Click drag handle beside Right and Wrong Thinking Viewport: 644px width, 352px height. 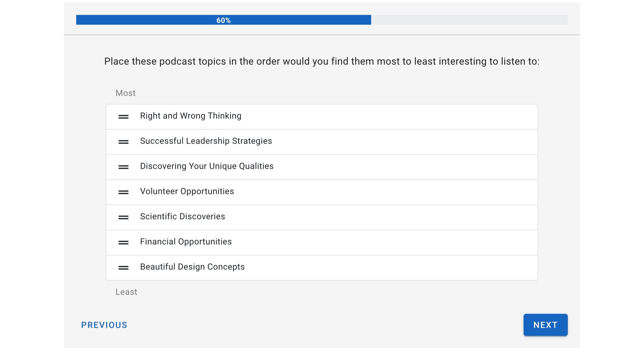point(124,117)
